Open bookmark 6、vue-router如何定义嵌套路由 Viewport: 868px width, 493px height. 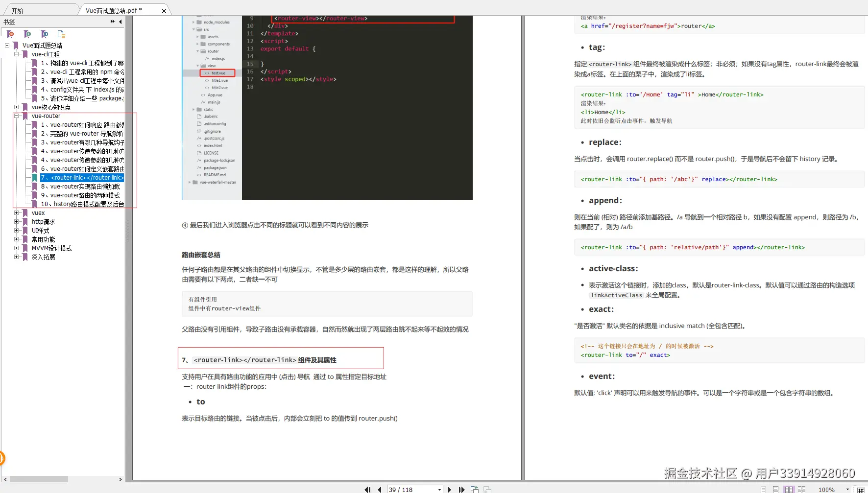tap(82, 169)
